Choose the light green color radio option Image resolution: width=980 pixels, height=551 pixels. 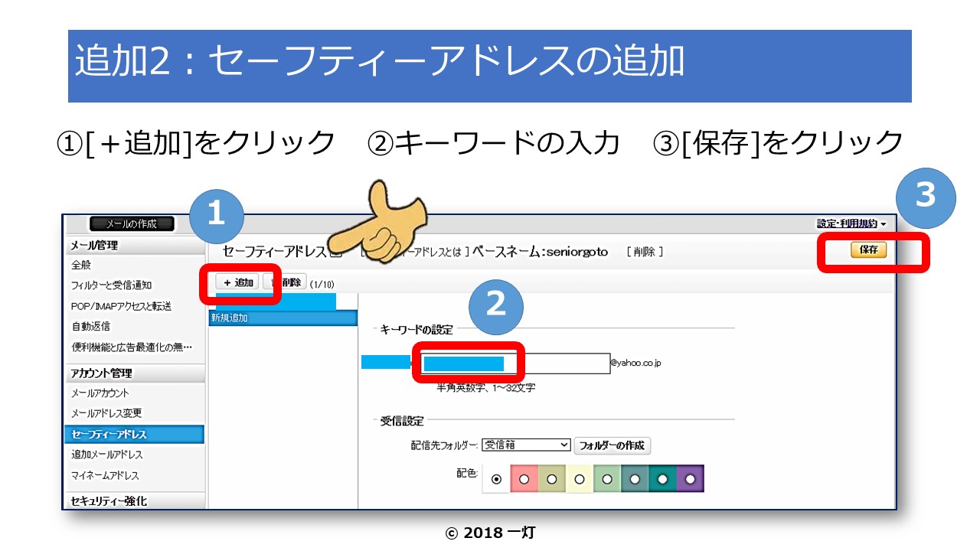pyautogui.click(x=607, y=479)
